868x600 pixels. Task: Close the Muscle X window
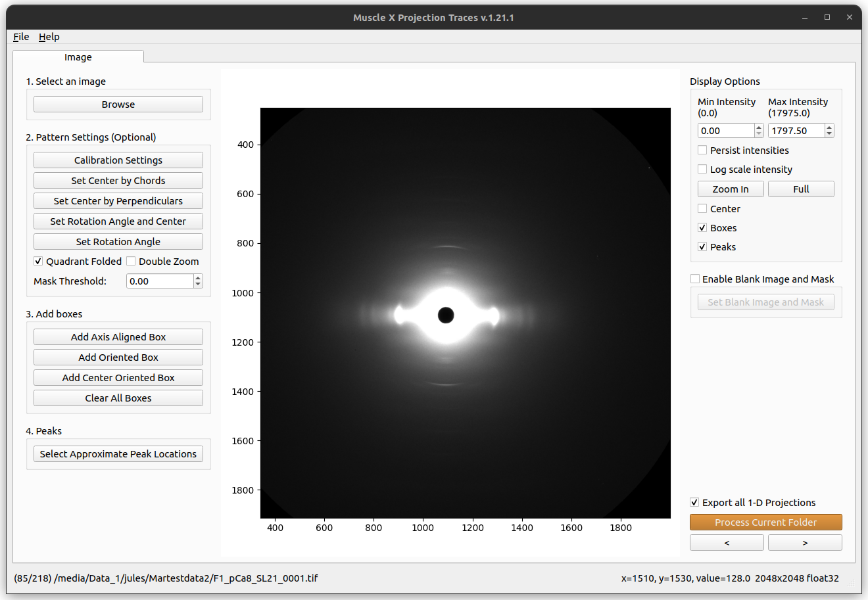point(850,18)
